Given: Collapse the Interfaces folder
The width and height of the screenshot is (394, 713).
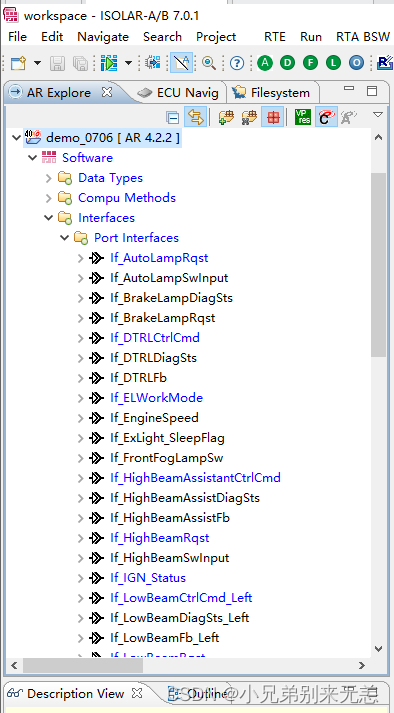Looking at the screenshot, I should pos(49,218).
